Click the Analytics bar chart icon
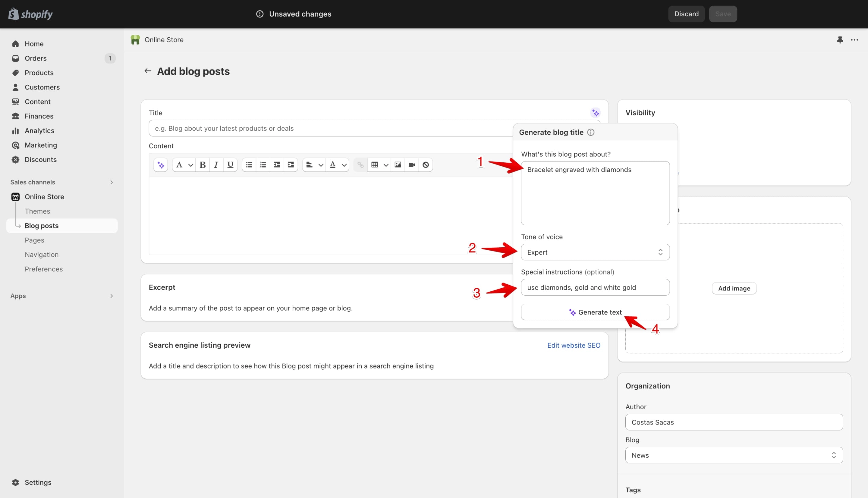Image resolution: width=868 pixels, height=498 pixels. [15, 131]
